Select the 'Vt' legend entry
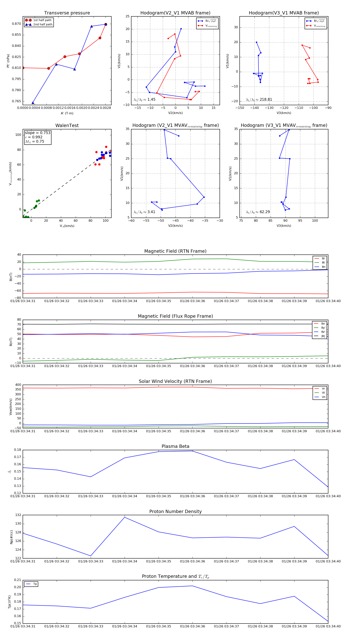Image resolution: width=351 pixels, height=644 pixels. pyautogui.click(x=320, y=393)
